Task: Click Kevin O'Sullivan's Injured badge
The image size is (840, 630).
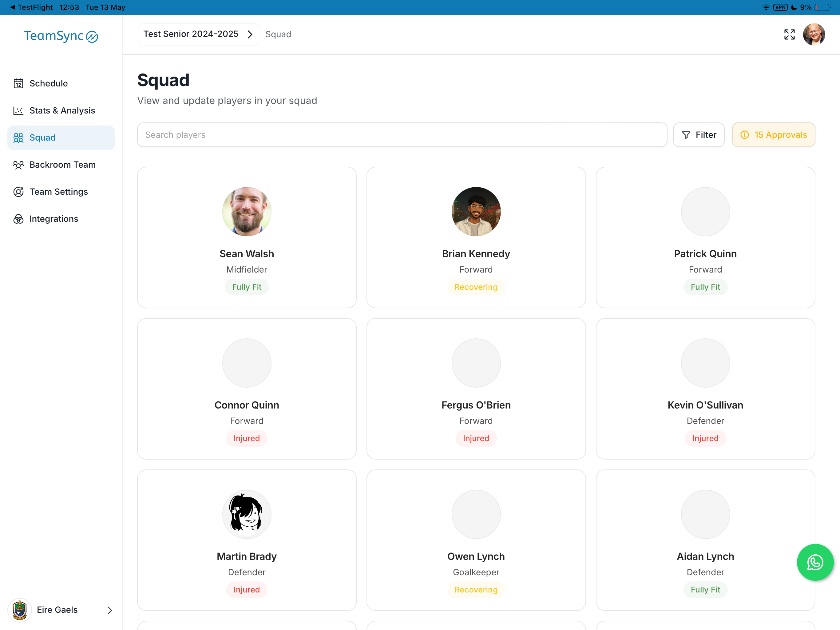Action: (x=706, y=438)
